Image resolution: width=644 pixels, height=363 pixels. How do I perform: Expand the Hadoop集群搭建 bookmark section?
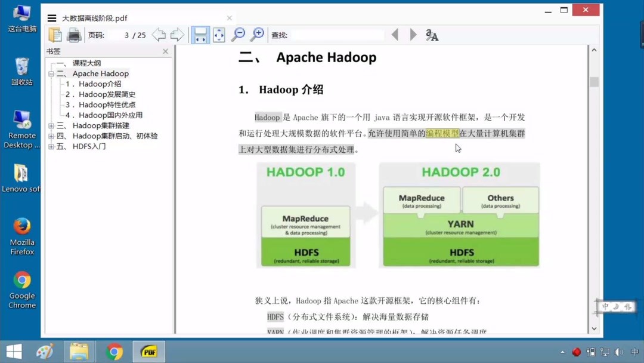pyautogui.click(x=51, y=125)
